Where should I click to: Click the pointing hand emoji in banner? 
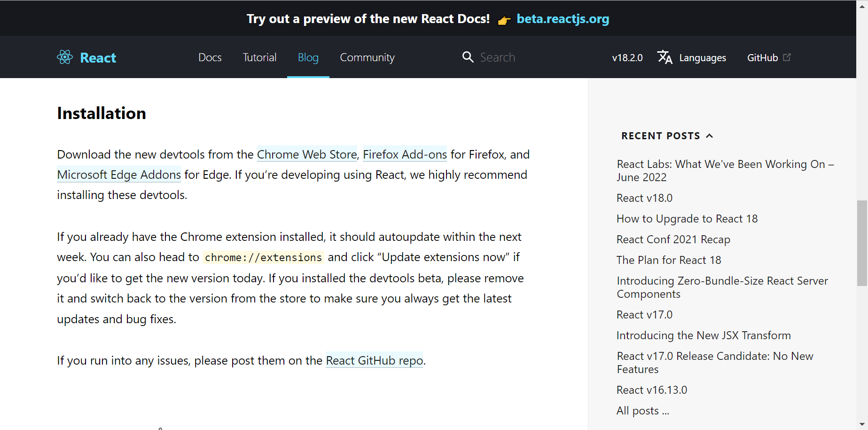pos(504,20)
